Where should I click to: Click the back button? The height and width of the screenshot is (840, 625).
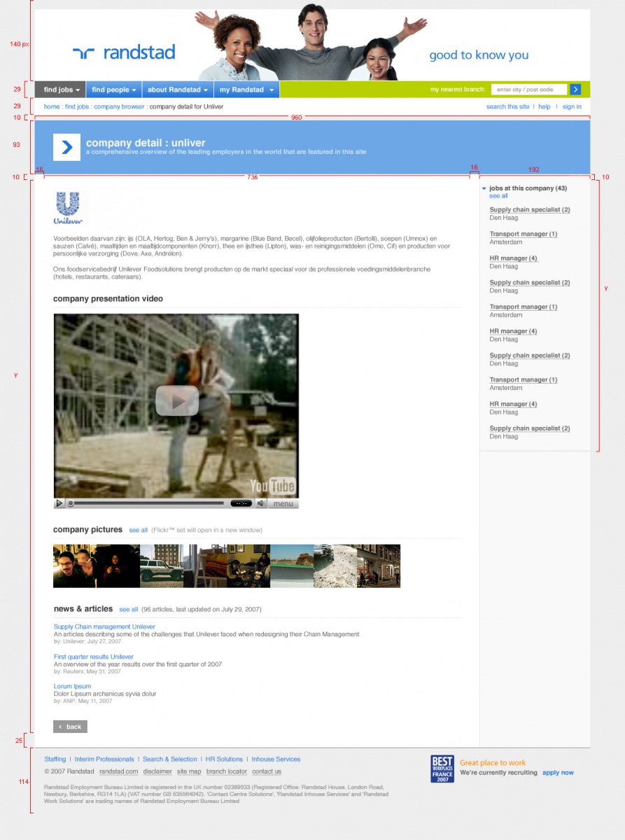coord(70,727)
